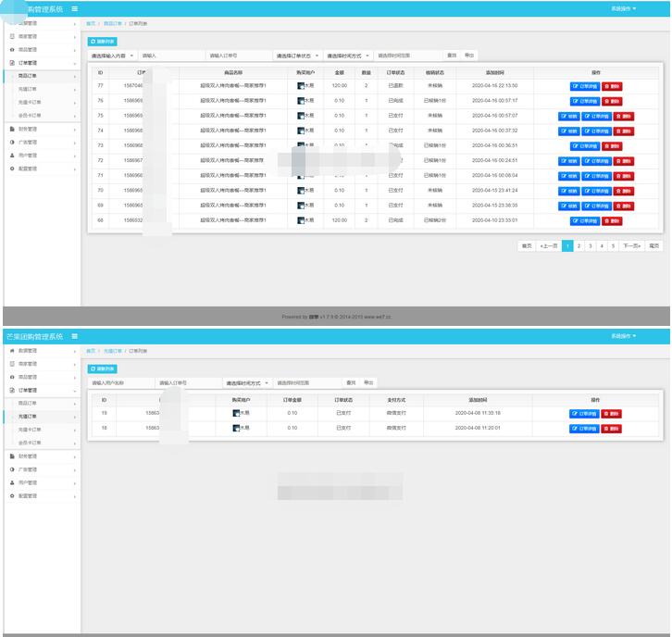Viewport: 672px width, 637px height.
Task: Expand 系统操作 menu on the 芒果团购管理系统 header
Action: coord(623,336)
